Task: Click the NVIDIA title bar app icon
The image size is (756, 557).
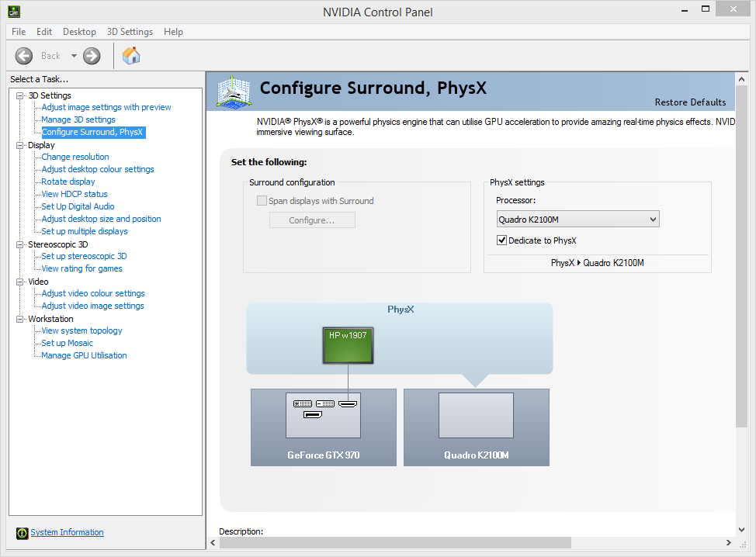Action: pos(14,12)
